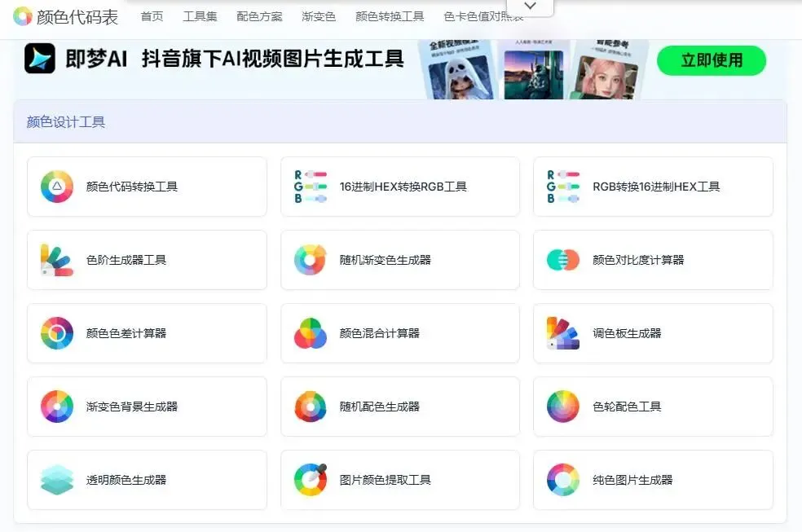Screen dimensions: 802x532
Task: Select the 颜色代码转换工具 color wheel icon
Action: 56,186
